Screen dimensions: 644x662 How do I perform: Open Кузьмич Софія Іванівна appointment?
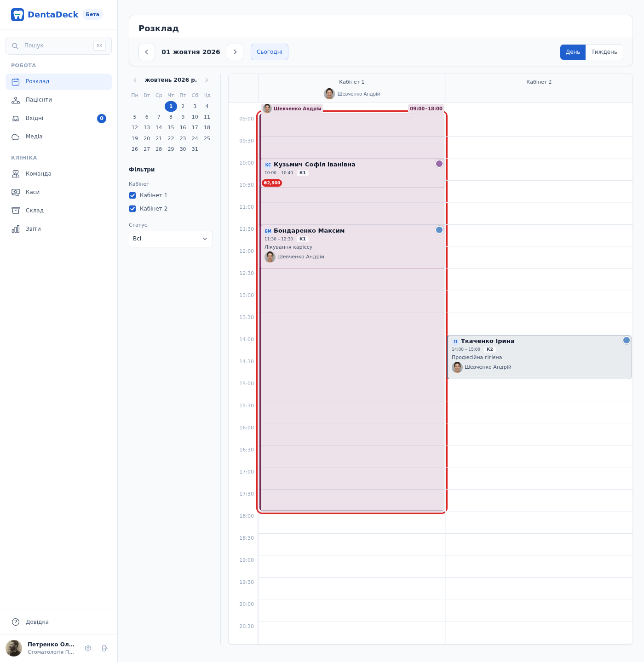point(352,173)
